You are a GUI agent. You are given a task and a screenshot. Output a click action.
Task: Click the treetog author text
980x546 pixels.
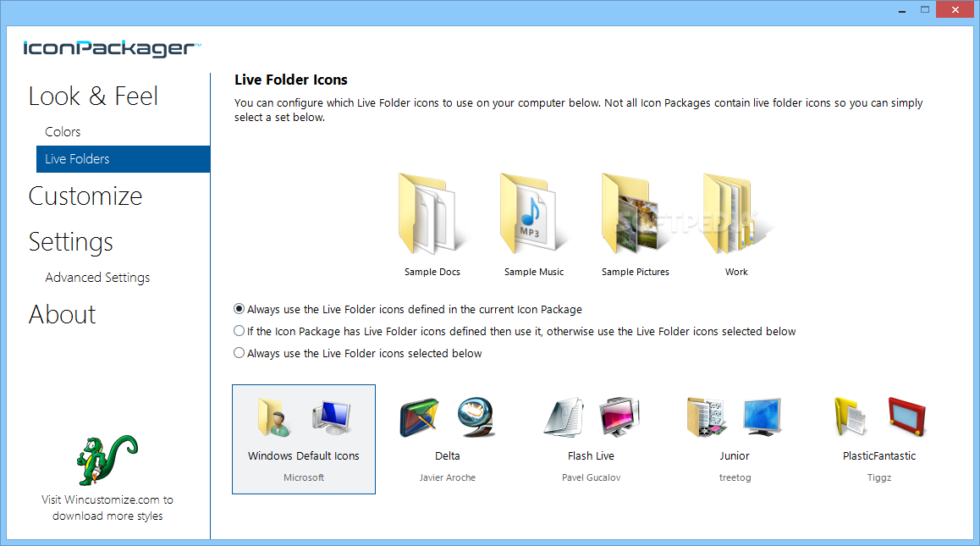click(x=735, y=477)
